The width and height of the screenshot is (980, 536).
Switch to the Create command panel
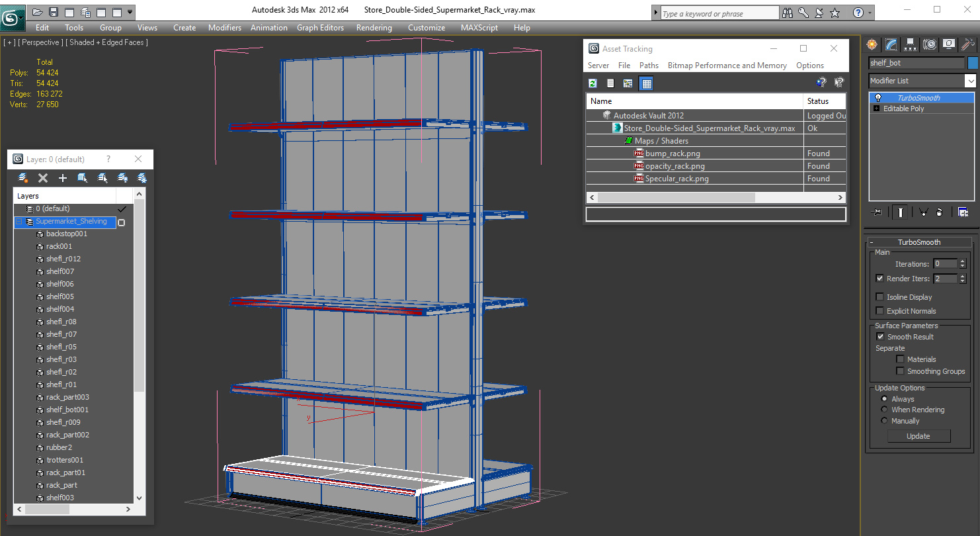point(872,44)
